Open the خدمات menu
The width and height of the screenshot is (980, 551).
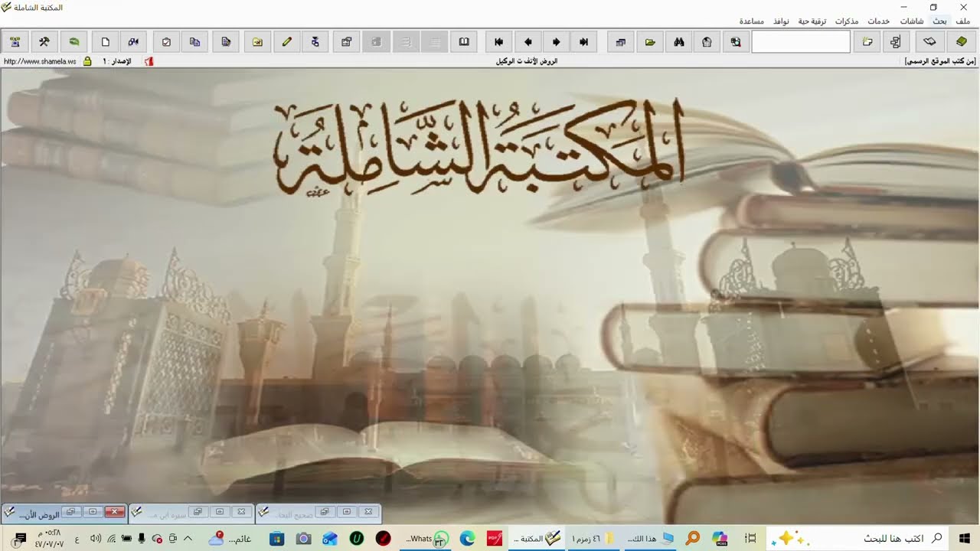879,21
